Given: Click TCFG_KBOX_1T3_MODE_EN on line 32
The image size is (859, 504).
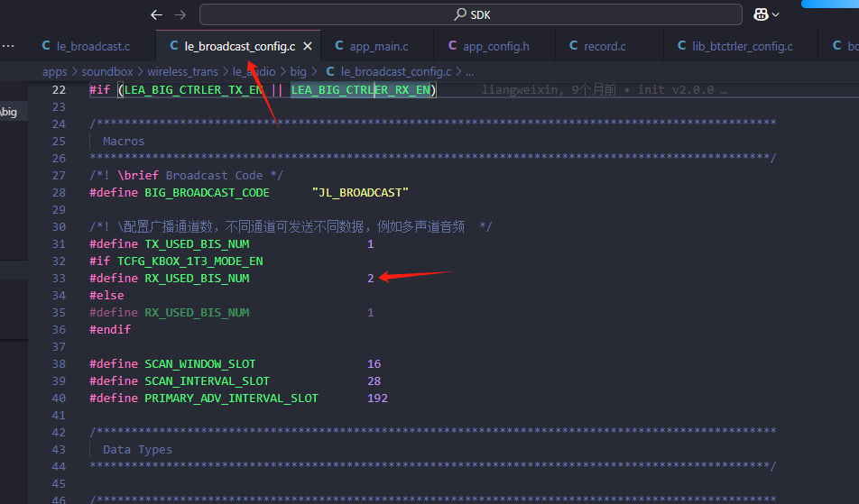Looking at the screenshot, I should (189, 261).
